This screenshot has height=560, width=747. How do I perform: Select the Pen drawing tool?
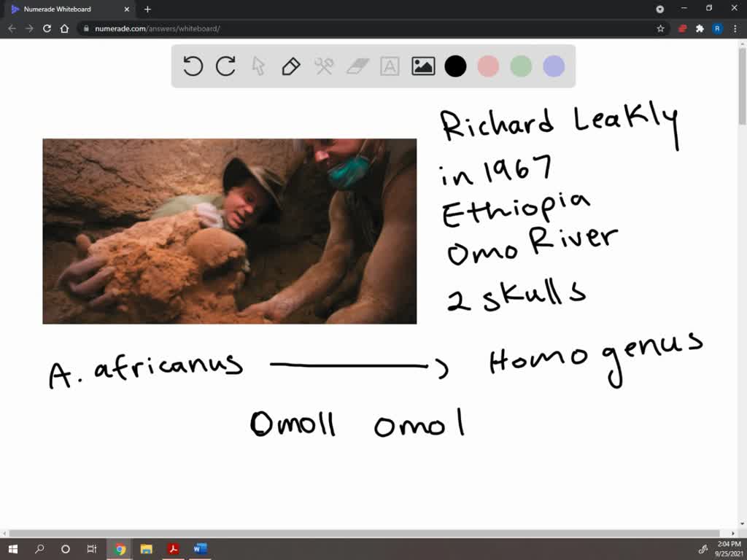click(x=290, y=66)
